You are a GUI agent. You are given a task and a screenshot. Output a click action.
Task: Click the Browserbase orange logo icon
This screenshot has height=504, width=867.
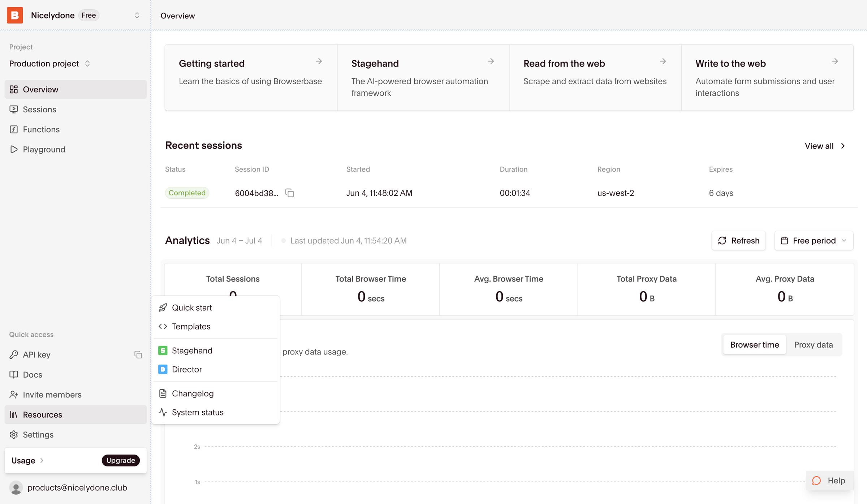[15, 15]
